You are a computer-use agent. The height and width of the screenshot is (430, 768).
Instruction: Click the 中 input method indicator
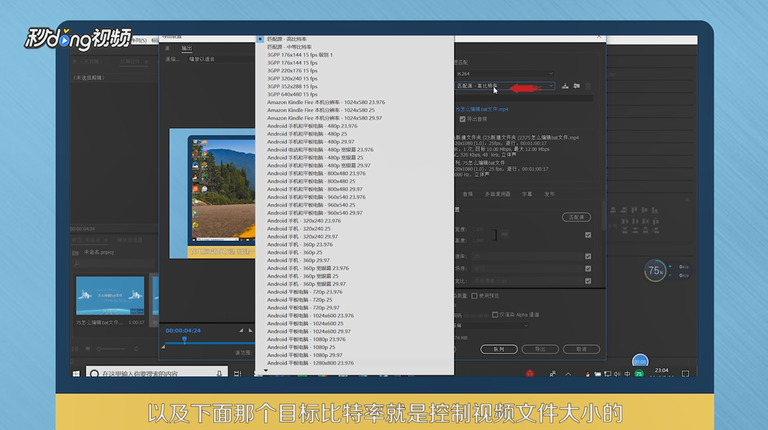[627, 374]
